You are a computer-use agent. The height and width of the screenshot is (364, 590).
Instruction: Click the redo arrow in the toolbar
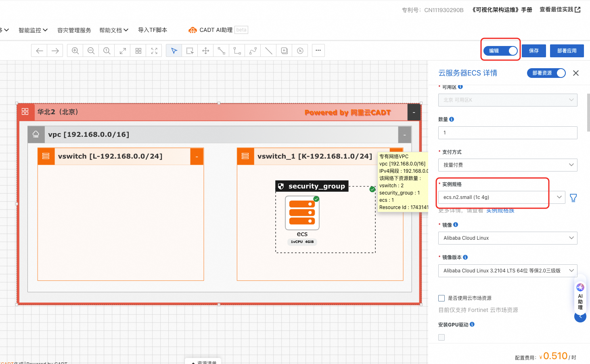coord(55,50)
